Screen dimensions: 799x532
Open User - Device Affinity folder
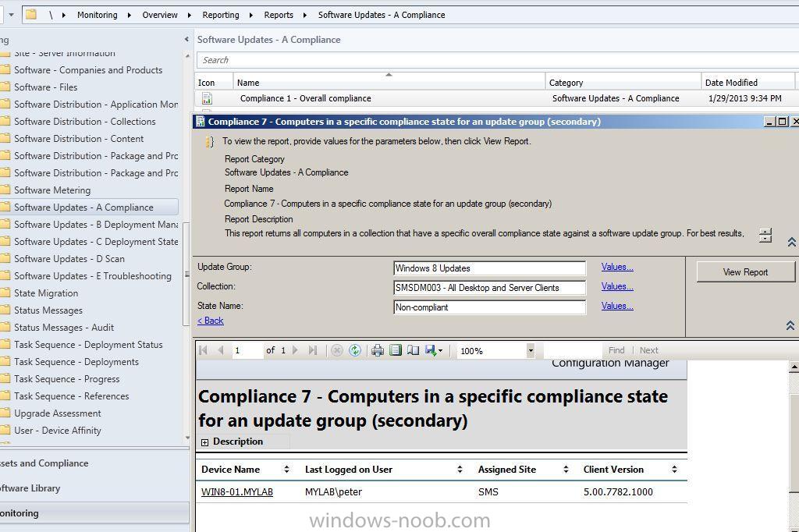pos(58,430)
